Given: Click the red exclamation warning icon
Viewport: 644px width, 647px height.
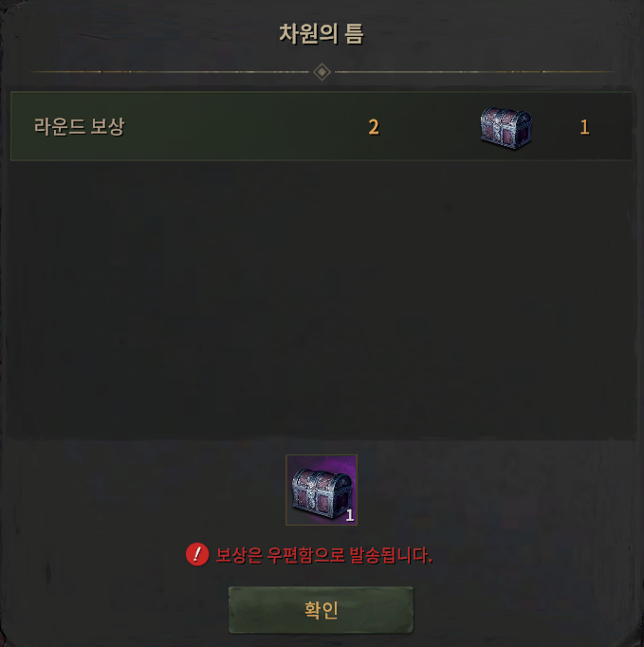Looking at the screenshot, I should click(x=197, y=554).
